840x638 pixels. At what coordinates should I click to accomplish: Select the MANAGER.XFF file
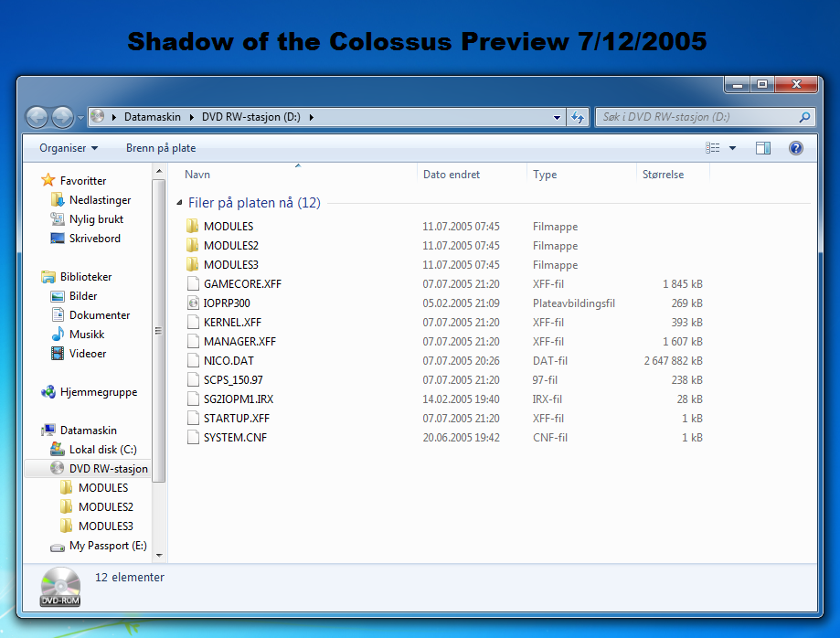(x=239, y=342)
